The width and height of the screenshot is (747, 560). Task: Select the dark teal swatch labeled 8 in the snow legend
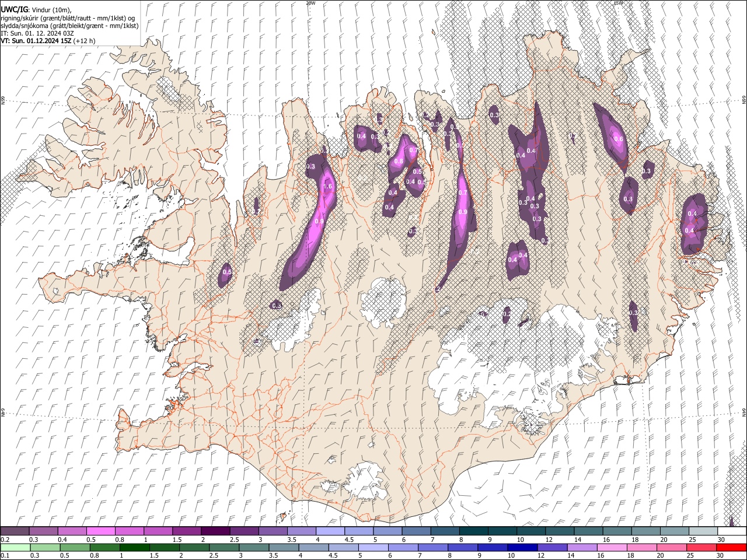[x=474, y=531]
